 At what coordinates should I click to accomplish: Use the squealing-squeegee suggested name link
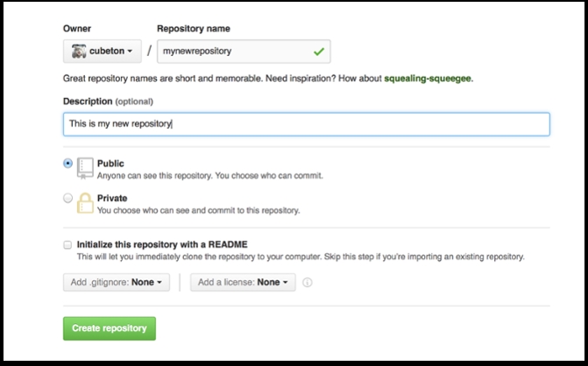tap(428, 79)
